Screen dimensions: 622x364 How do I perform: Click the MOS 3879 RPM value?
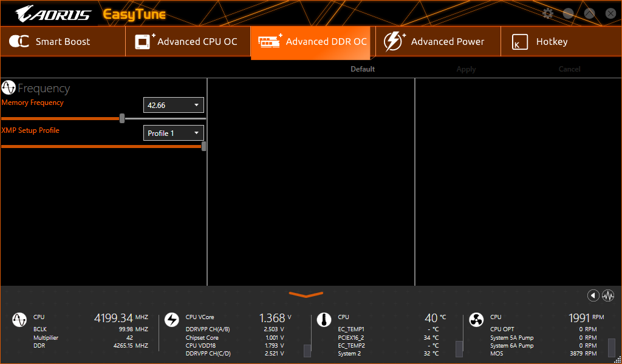[x=583, y=353]
